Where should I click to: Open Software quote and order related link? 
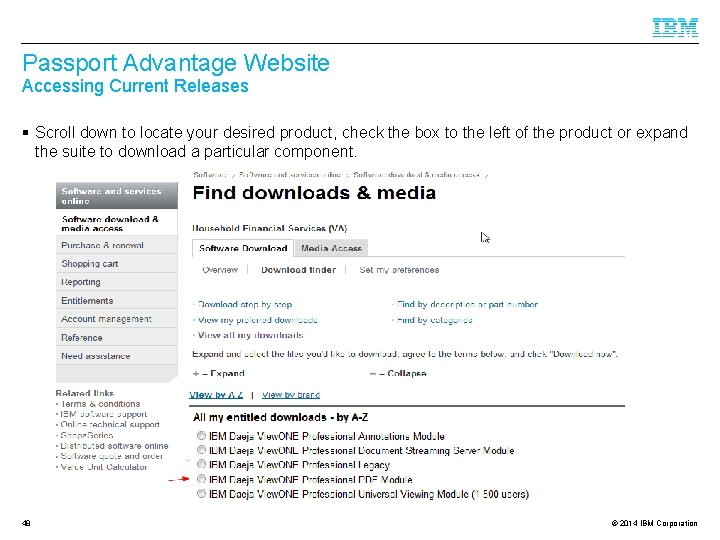(x=112, y=456)
